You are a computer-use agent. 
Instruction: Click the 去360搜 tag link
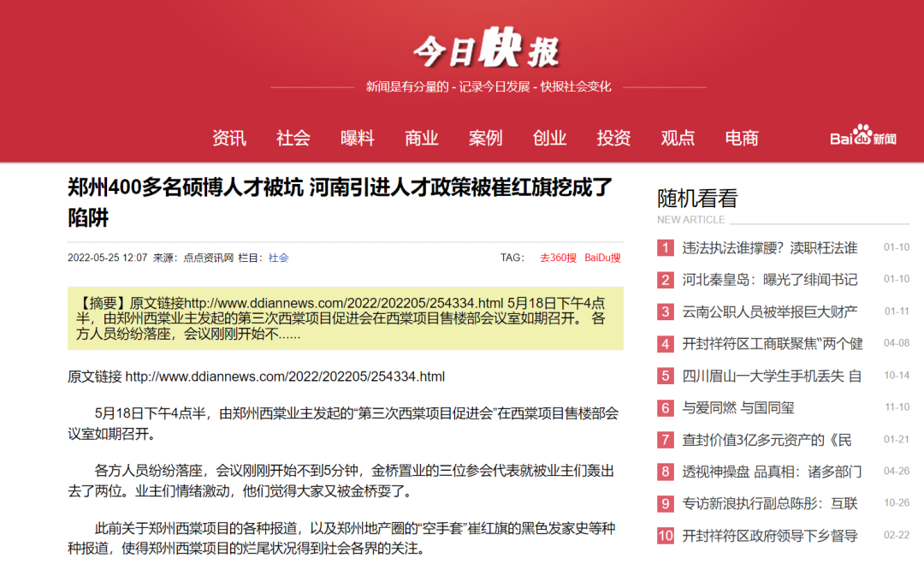click(558, 258)
